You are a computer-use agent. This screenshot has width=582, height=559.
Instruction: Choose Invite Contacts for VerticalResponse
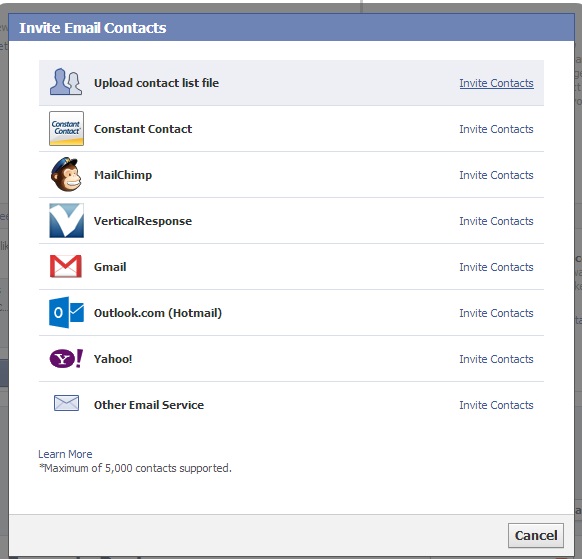pos(496,221)
